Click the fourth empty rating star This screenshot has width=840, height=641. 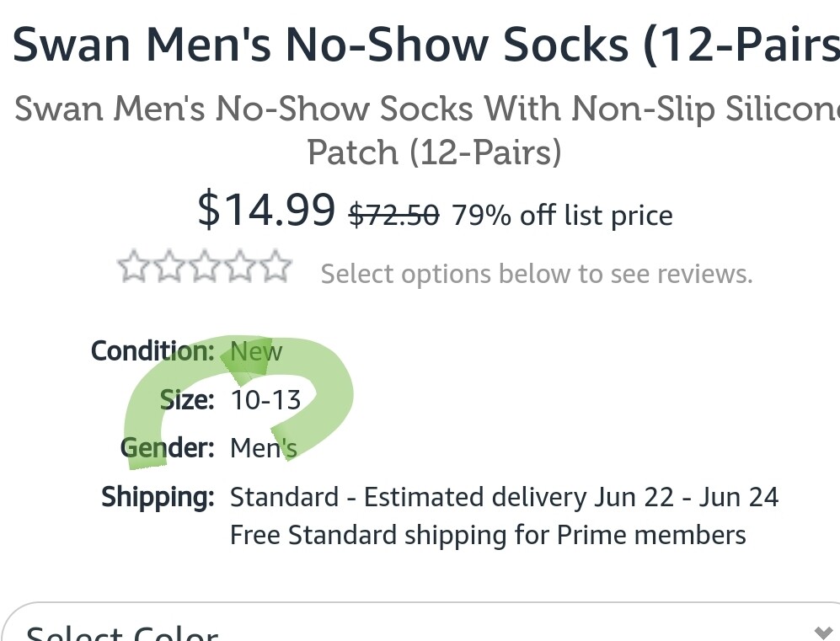240,268
